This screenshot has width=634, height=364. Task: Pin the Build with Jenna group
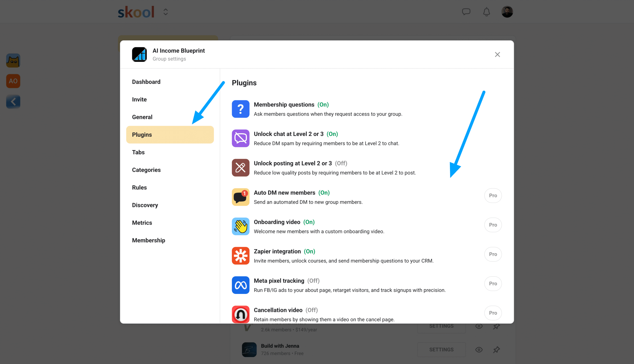497,349
